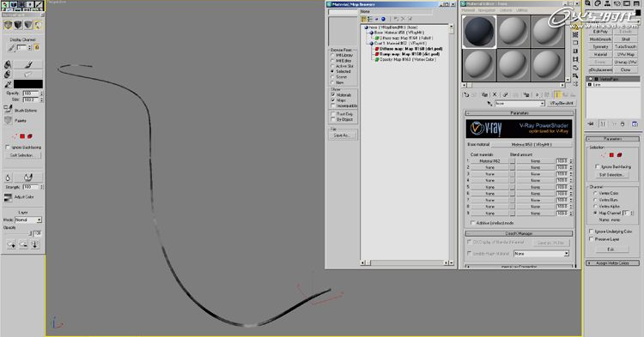Select the dark blue material sample sphere
The image size is (644, 337).
[x=479, y=32]
